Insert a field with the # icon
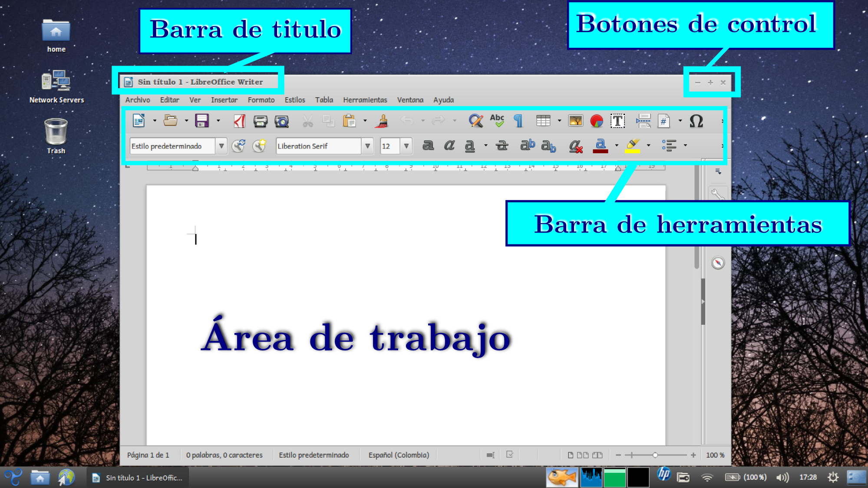The height and width of the screenshot is (488, 868). 664,121
